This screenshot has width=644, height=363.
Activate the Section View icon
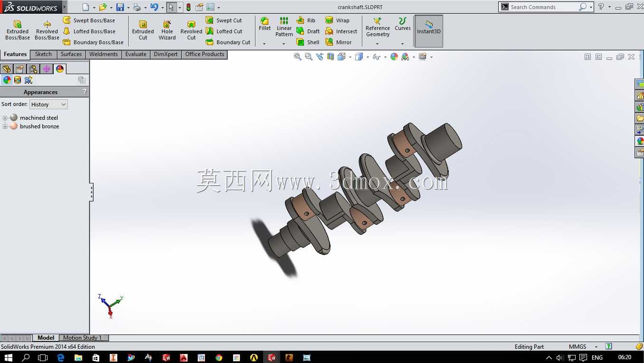pos(331,57)
